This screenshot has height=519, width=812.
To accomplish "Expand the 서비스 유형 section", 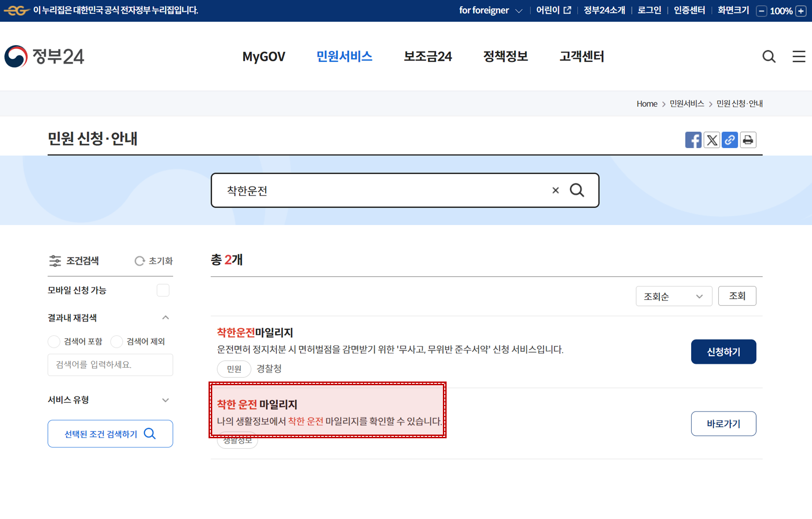I will 166,400.
